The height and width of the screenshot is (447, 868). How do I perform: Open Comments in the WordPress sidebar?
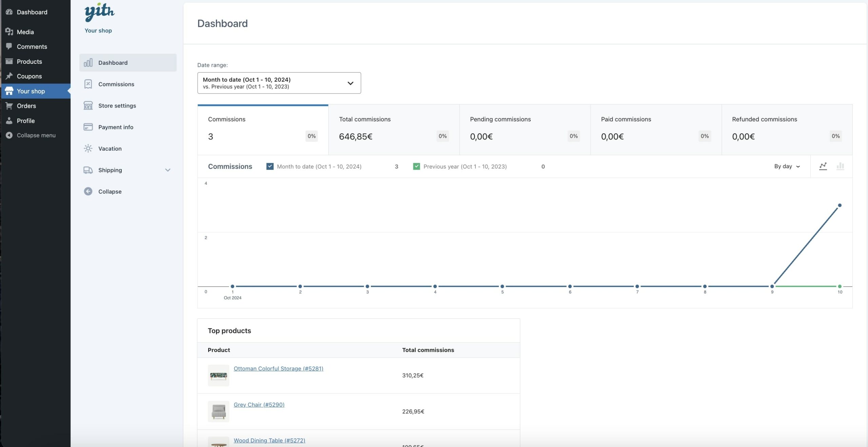(x=35, y=46)
